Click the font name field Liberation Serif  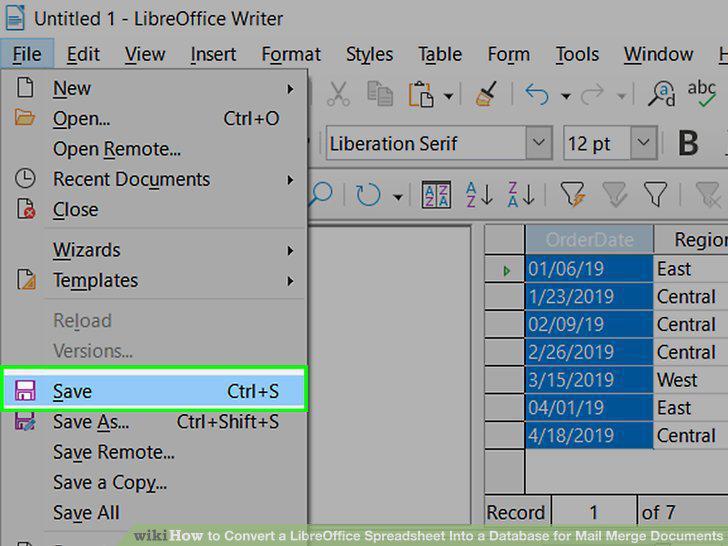pos(426,143)
